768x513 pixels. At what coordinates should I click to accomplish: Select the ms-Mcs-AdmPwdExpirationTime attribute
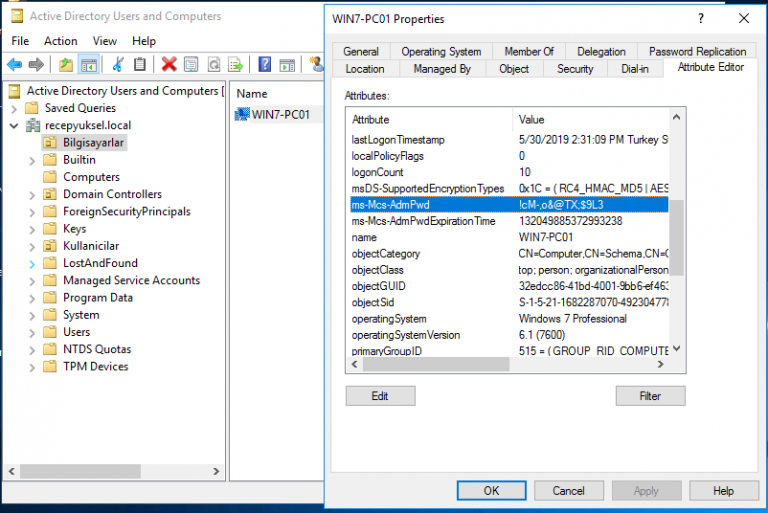click(509, 221)
